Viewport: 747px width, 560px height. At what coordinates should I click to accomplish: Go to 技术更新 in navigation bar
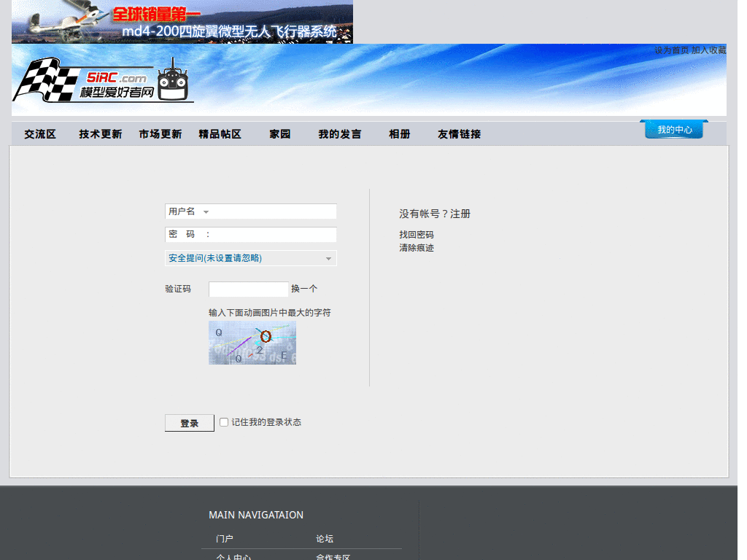[x=101, y=134]
